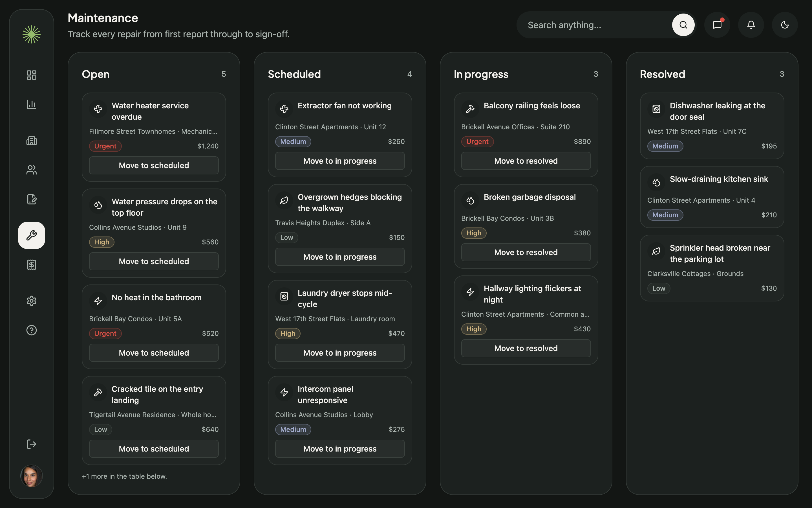
Task: Click the green starburst logo in sidebar
Action: [32, 34]
